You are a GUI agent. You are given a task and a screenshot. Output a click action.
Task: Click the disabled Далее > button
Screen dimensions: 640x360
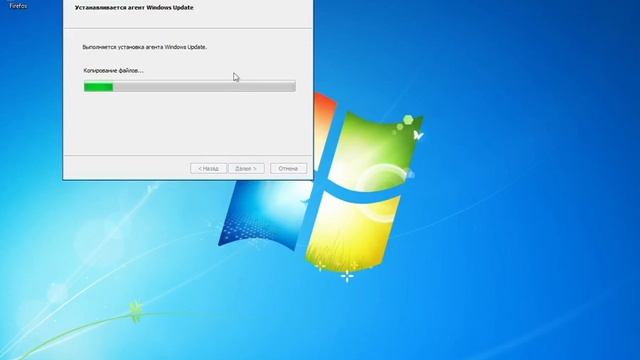[x=246, y=169]
